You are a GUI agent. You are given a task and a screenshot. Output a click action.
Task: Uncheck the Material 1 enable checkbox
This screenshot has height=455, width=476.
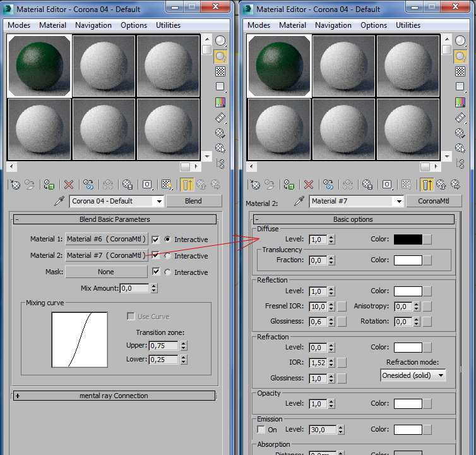pyautogui.click(x=155, y=240)
